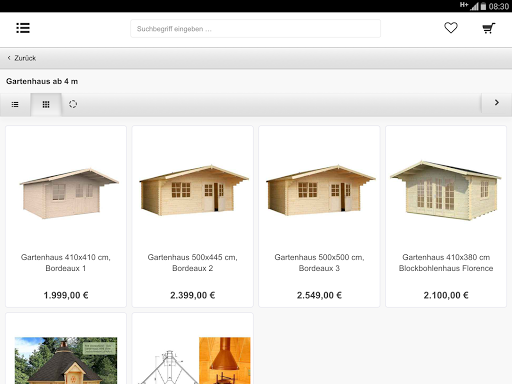
Task: Open the wishlist heart icon
Action: coord(451,28)
